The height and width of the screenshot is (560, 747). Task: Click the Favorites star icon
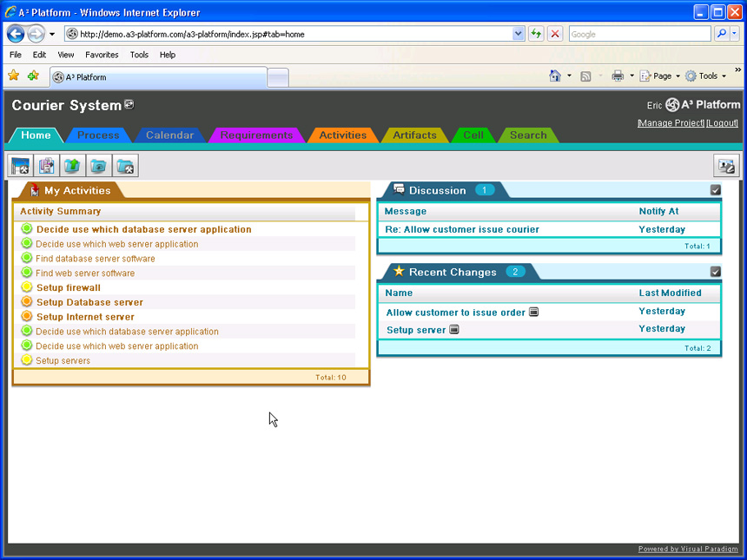pyautogui.click(x=14, y=76)
